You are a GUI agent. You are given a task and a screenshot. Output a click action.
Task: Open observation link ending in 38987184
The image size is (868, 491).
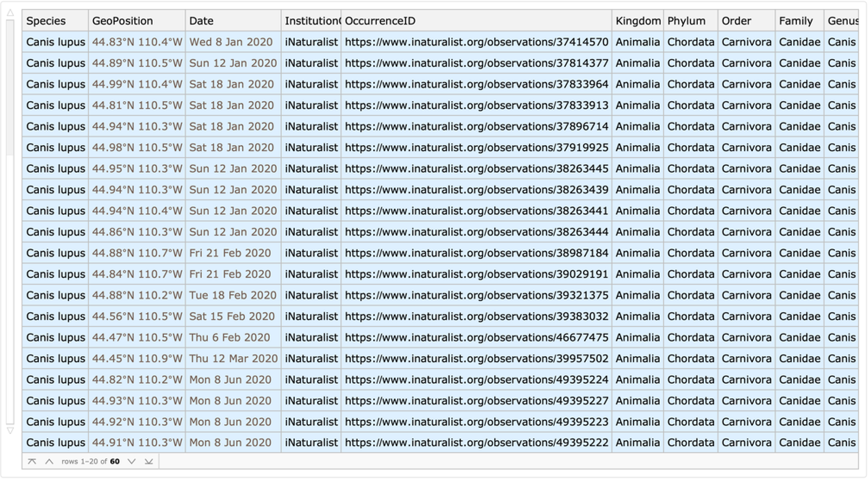click(x=476, y=253)
